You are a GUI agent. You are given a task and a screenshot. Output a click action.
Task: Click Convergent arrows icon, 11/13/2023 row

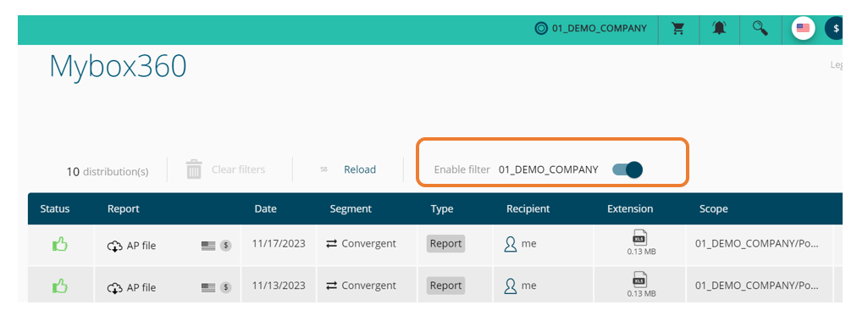[x=332, y=286]
